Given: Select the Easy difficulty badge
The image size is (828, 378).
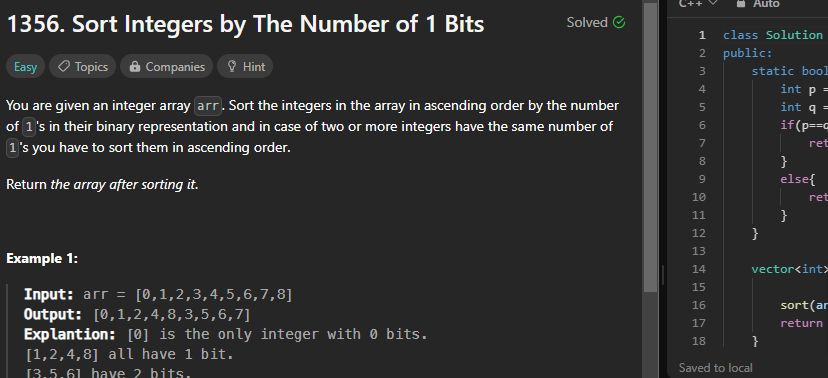Looking at the screenshot, I should click(x=25, y=67).
